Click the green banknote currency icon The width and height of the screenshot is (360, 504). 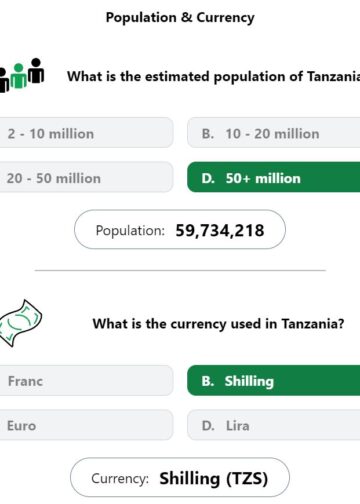(21, 323)
